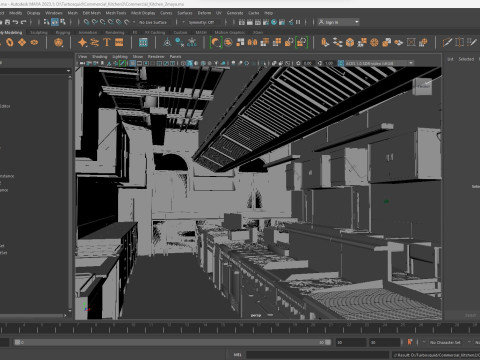Click the orange auto-key icon
Viewport: 480px width, 360px height.
point(410,342)
